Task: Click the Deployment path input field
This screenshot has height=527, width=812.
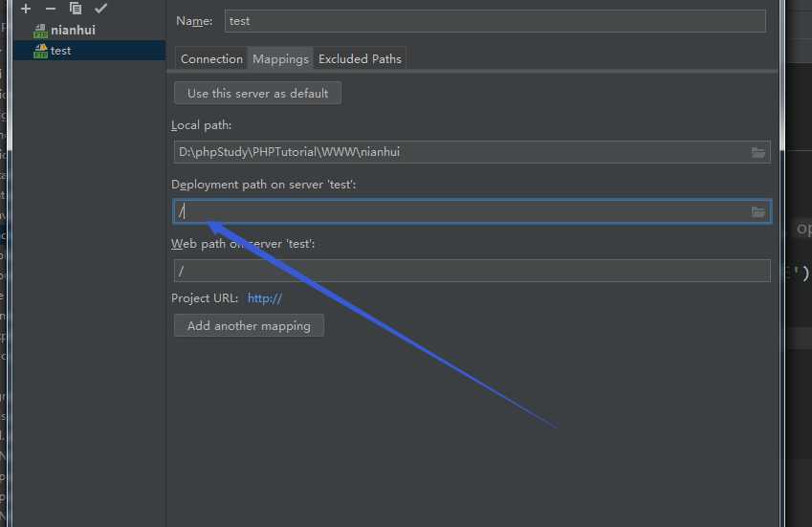Action: (459, 212)
